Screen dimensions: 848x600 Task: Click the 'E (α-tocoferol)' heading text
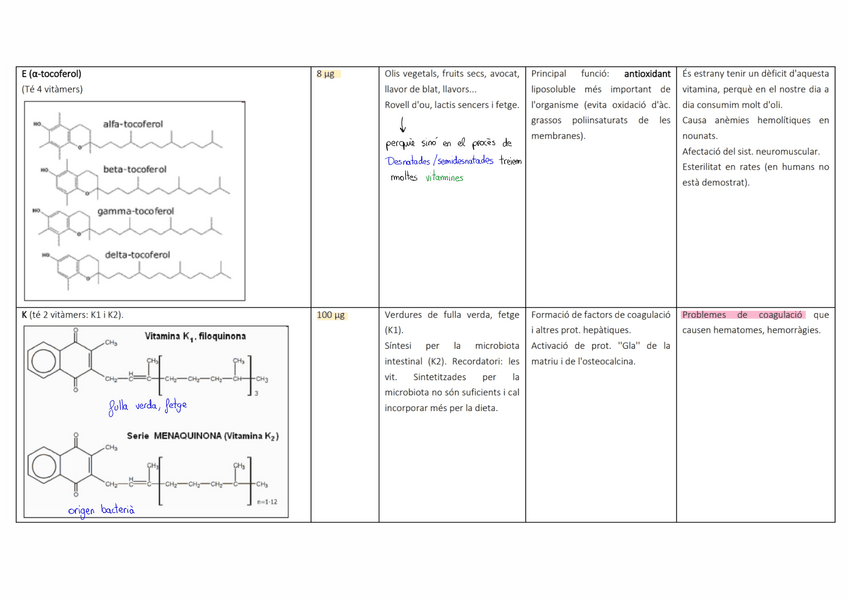pyautogui.click(x=51, y=74)
